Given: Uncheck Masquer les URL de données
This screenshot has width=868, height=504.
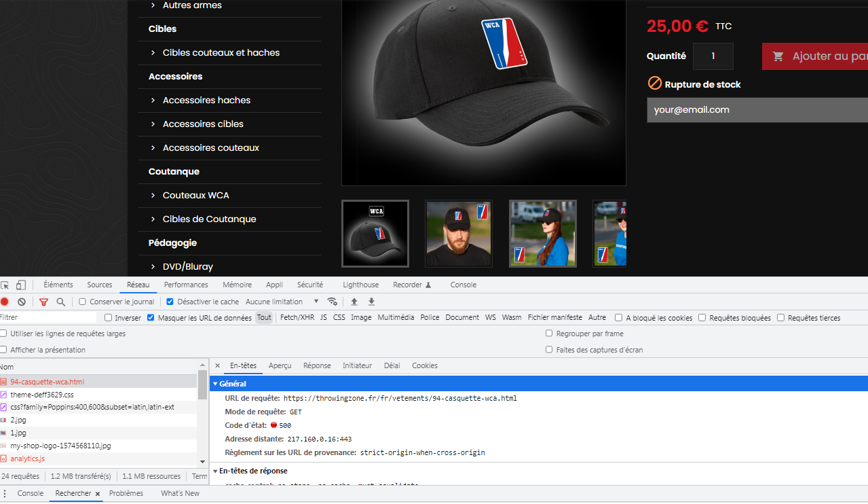Looking at the screenshot, I should coord(151,318).
